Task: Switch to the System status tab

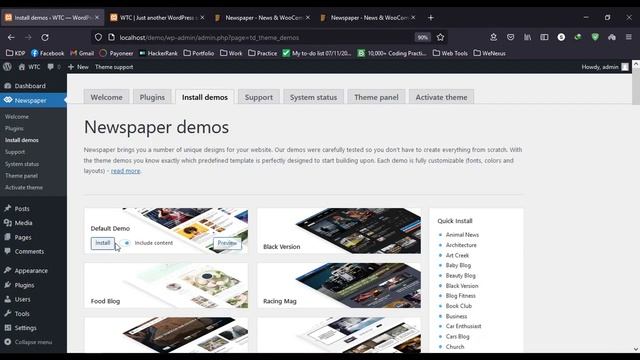Action: pos(313,97)
